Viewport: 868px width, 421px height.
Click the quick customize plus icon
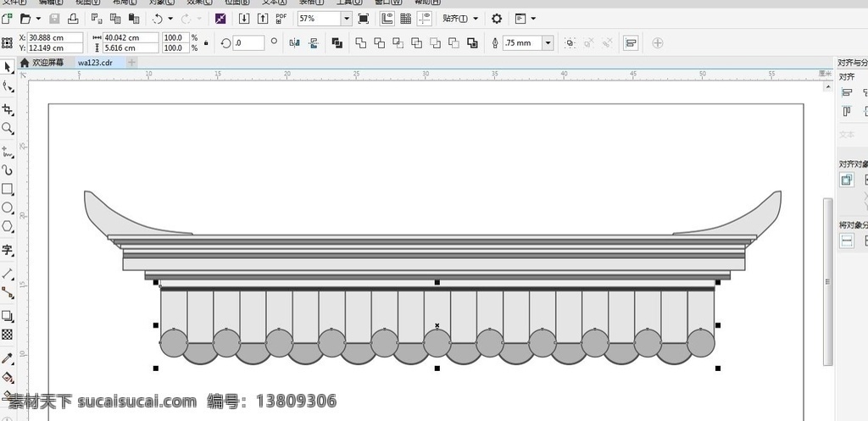[x=658, y=42]
